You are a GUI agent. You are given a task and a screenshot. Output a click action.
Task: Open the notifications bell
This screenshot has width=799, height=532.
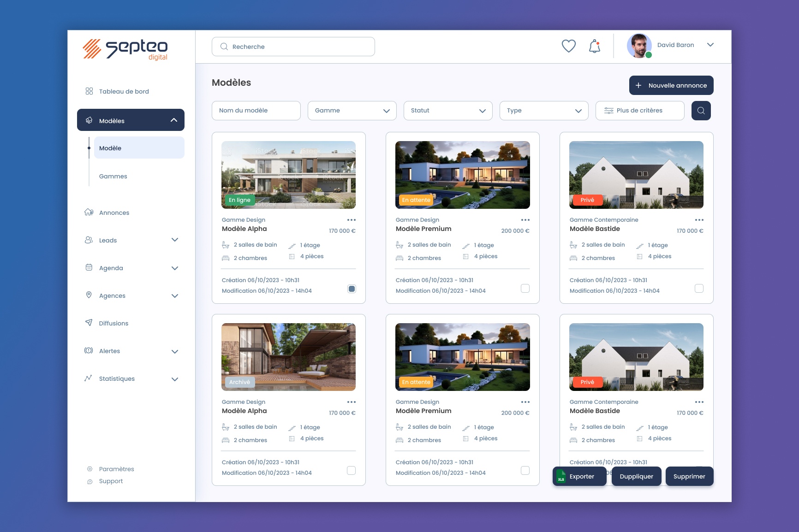click(595, 46)
